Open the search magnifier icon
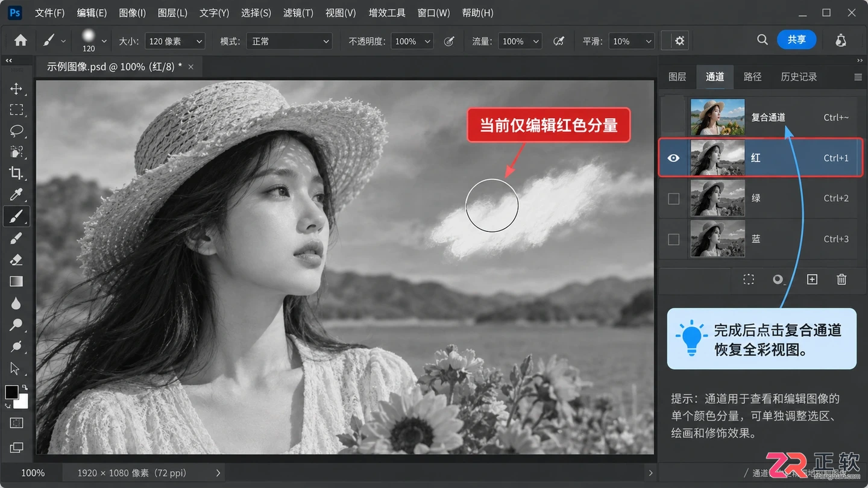868x488 pixels. (763, 40)
